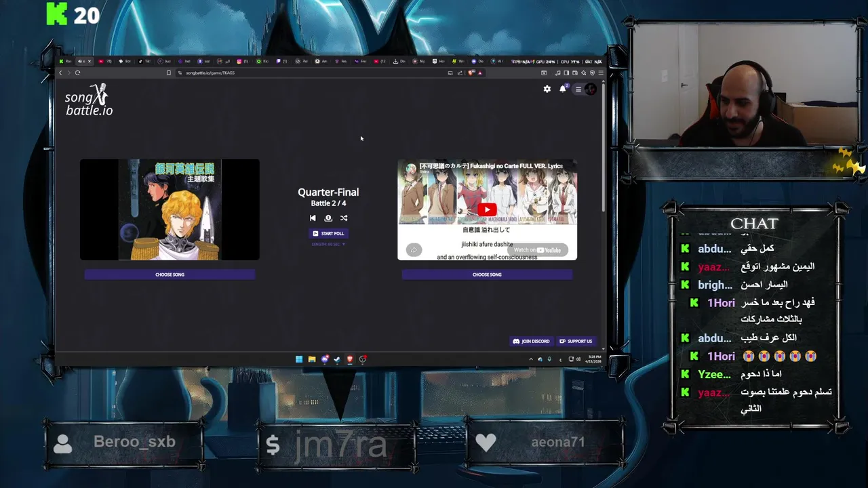Open the user profile avatar
The width and height of the screenshot is (868, 488).
pyautogui.click(x=590, y=89)
